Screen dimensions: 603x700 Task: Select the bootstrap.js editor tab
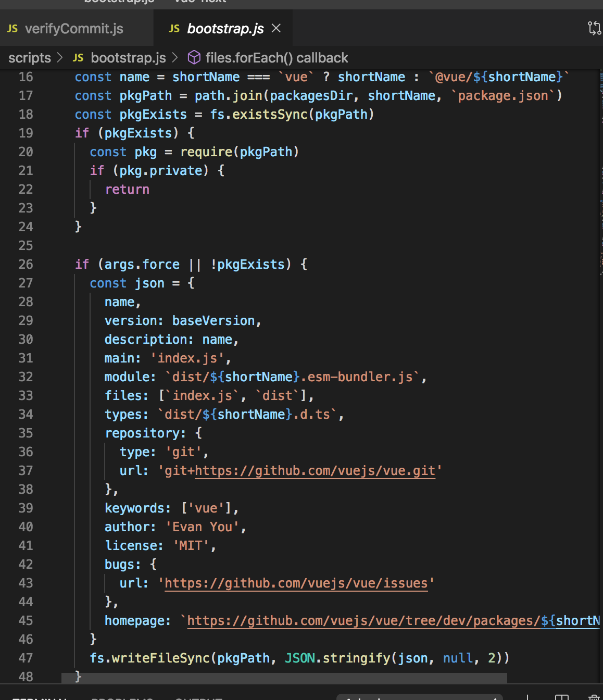click(x=223, y=29)
